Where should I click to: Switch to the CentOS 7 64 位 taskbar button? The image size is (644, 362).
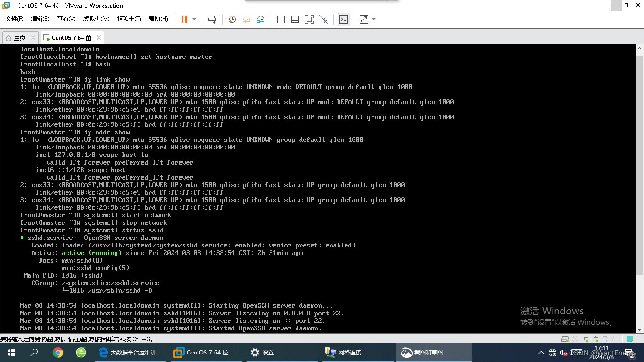(206, 353)
